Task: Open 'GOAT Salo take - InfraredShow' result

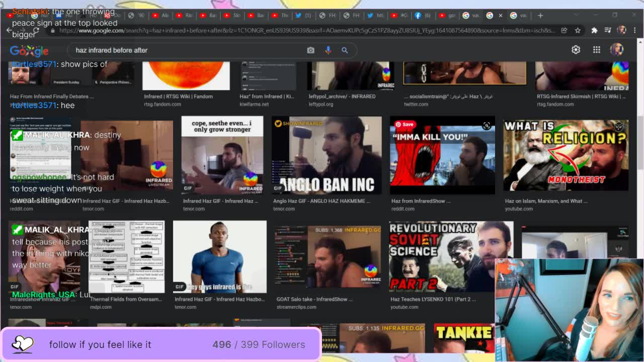Action: coord(314,299)
